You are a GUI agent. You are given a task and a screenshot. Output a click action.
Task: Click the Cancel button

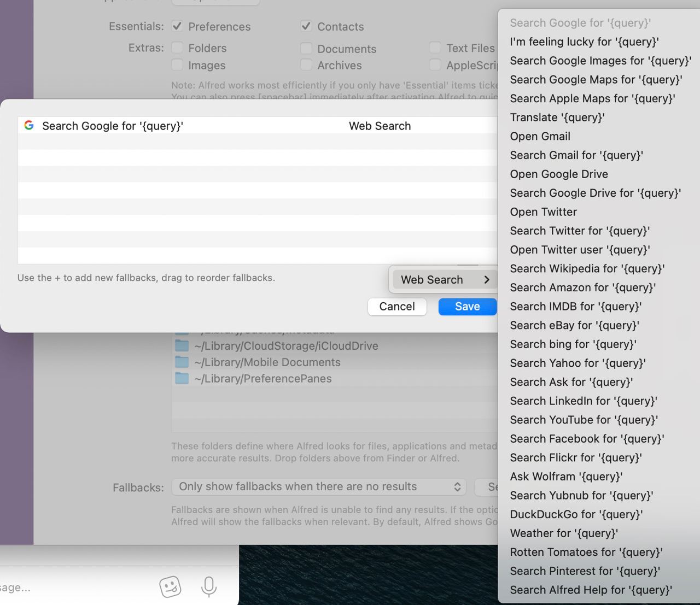(x=397, y=307)
